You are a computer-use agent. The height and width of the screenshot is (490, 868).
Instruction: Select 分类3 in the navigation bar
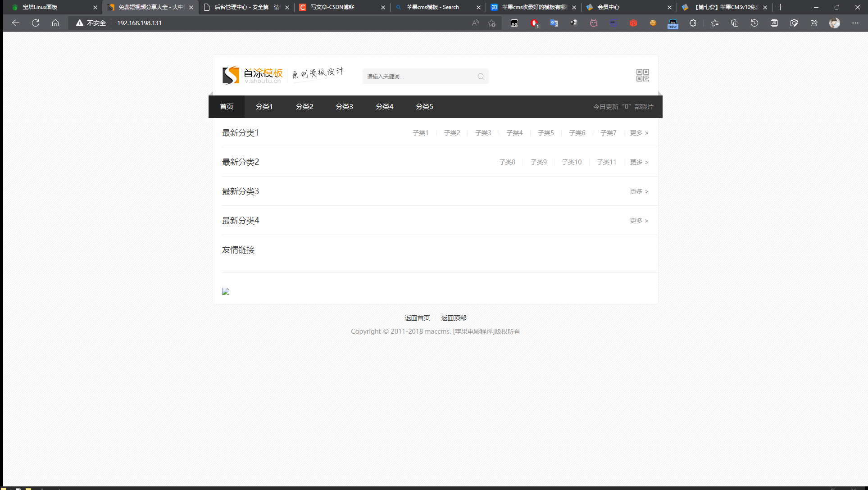(x=345, y=107)
